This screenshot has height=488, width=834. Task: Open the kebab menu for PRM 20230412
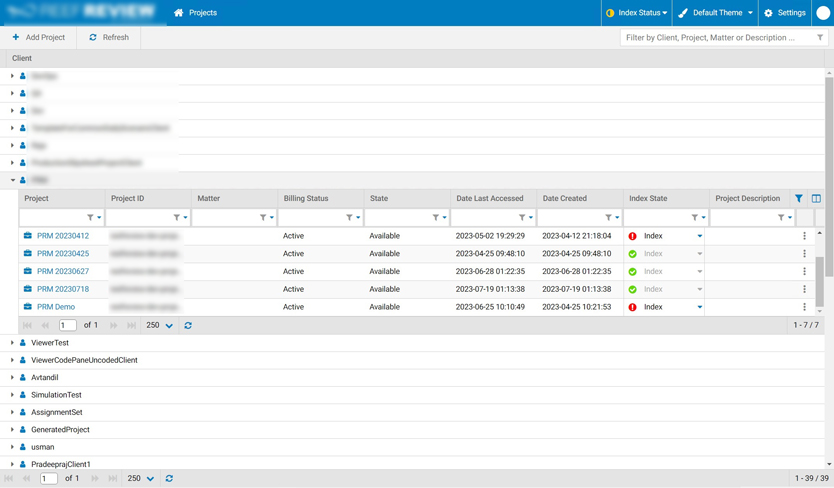pos(804,237)
